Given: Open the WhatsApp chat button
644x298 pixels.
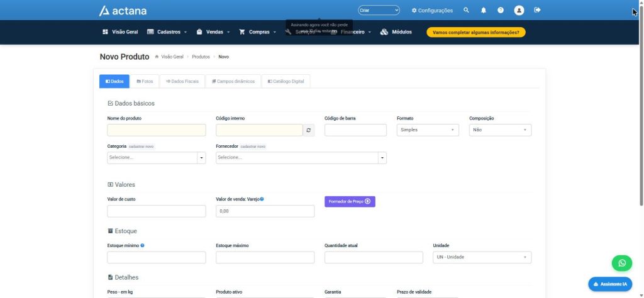Looking at the screenshot, I should click(622, 263).
